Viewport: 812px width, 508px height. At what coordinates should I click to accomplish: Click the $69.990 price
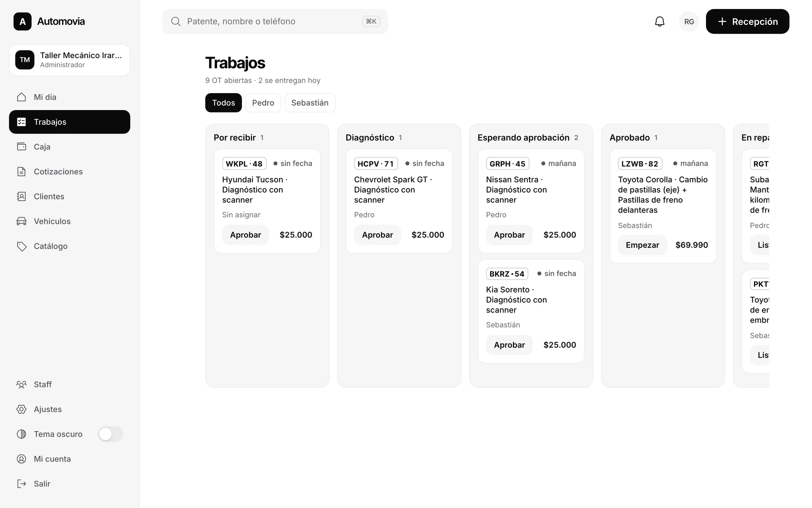coord(691,245)
